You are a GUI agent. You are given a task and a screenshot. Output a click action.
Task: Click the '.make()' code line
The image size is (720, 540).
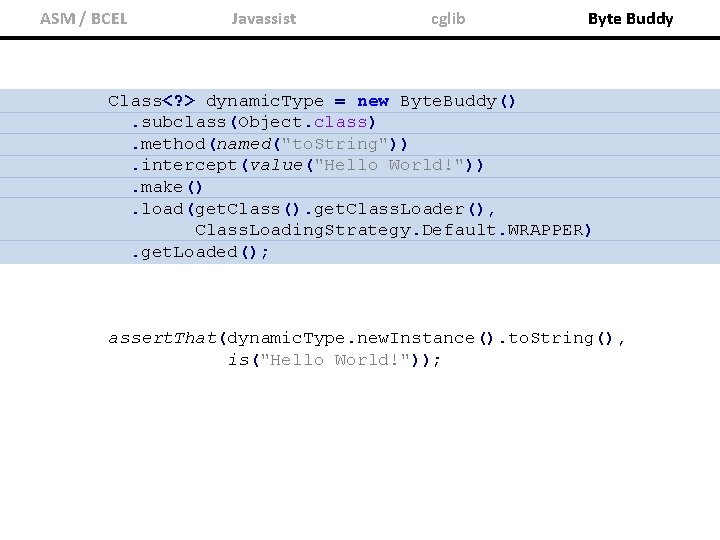167,187
